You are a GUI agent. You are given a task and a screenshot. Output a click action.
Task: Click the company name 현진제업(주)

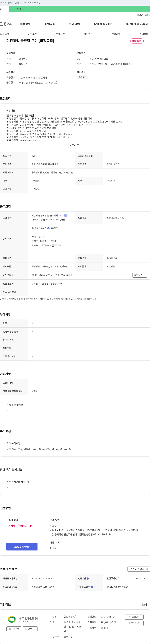pyautogui.click(x=70, y=617)
